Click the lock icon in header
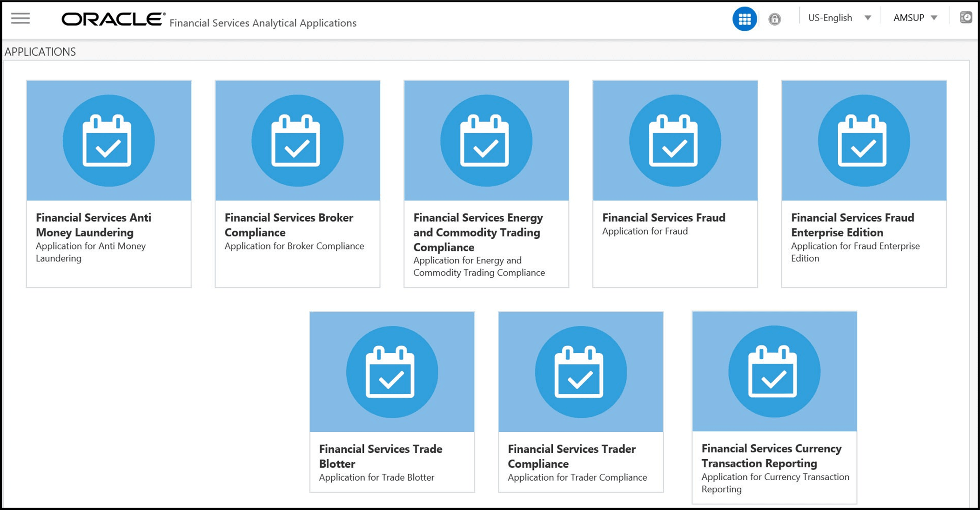The height and width of the screenshot is (510, 980). click(x=774, y=19)
